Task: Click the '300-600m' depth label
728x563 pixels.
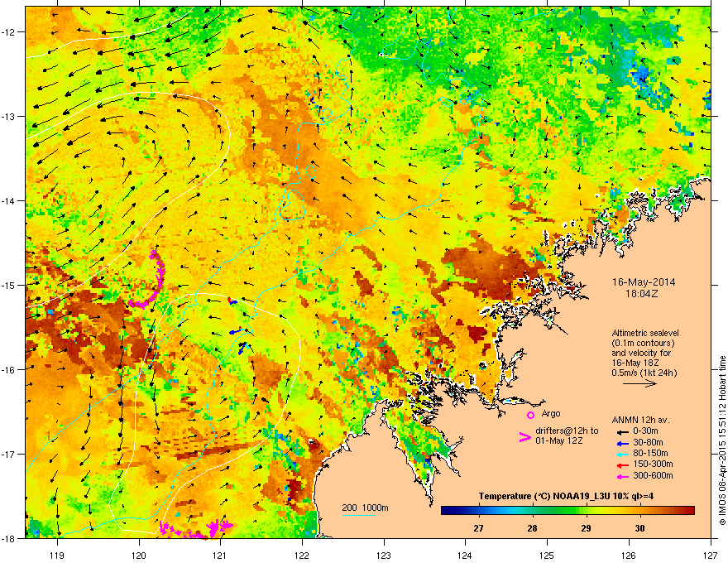Action: click(653, 476)
